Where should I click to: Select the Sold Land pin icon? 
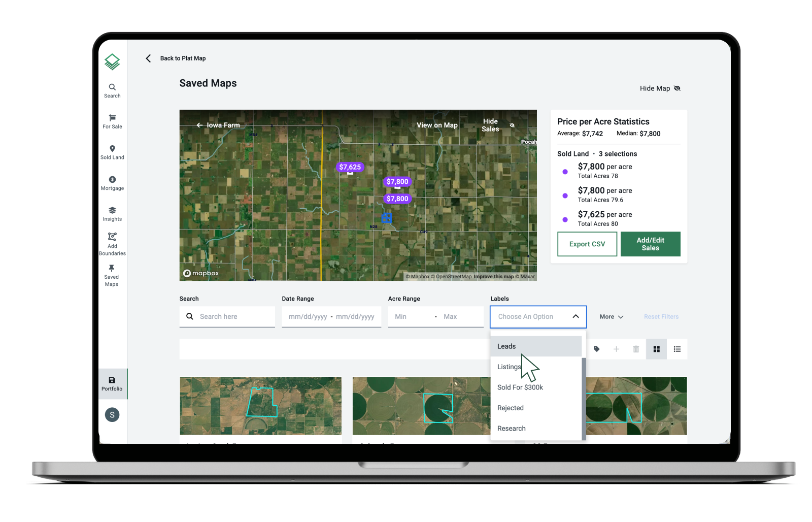[x=112, y=149]
